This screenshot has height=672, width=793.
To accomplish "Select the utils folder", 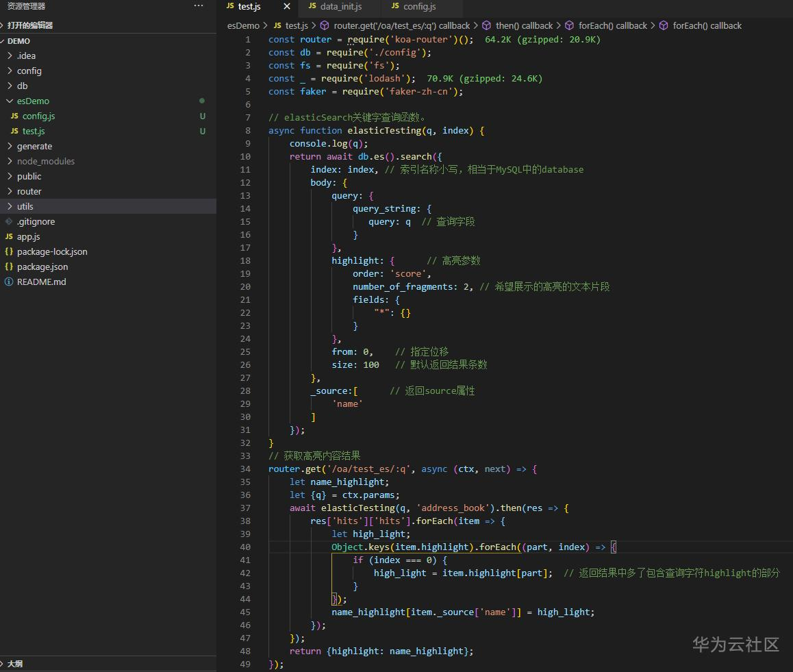I will pyautogui.click(x=25, y=206).
